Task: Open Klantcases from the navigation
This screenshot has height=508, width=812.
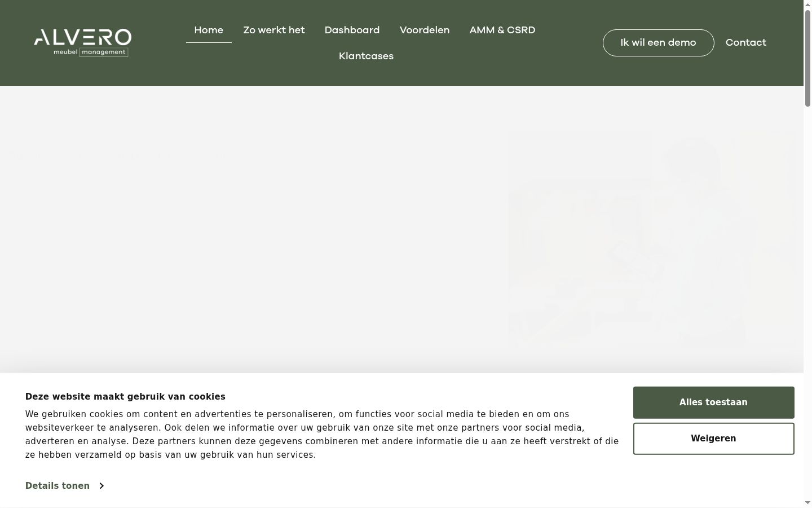Action: pos(366,56)
